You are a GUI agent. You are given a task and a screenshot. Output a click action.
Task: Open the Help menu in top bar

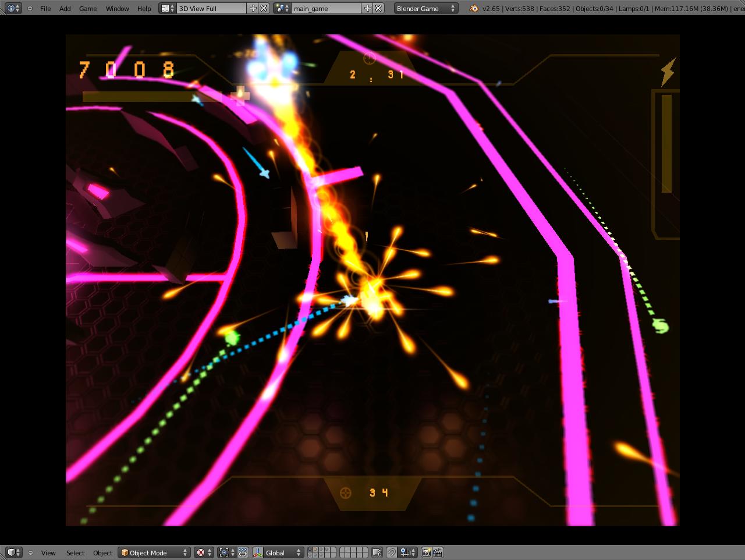[144, 9]
